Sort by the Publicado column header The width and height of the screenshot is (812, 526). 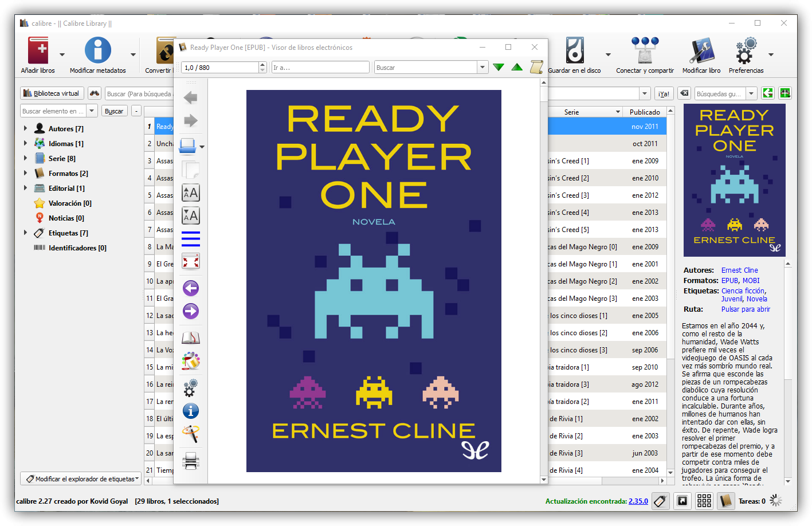coord(645,112)
